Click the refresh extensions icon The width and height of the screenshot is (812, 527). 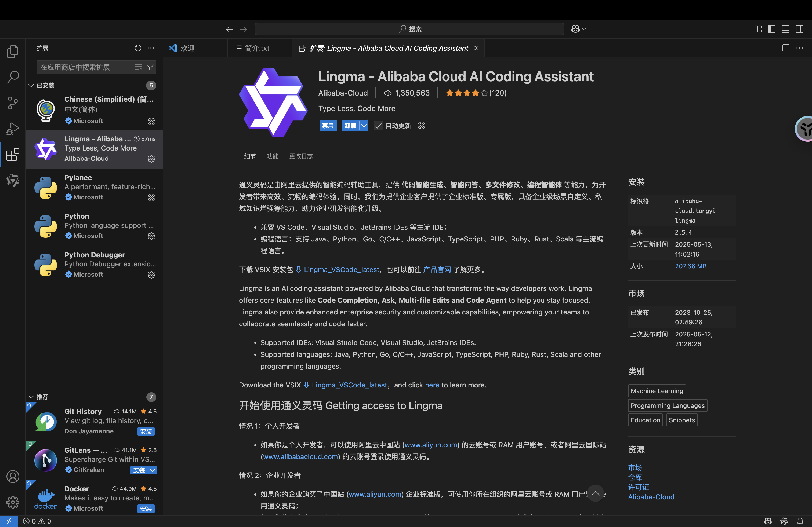tap(137, 48)
